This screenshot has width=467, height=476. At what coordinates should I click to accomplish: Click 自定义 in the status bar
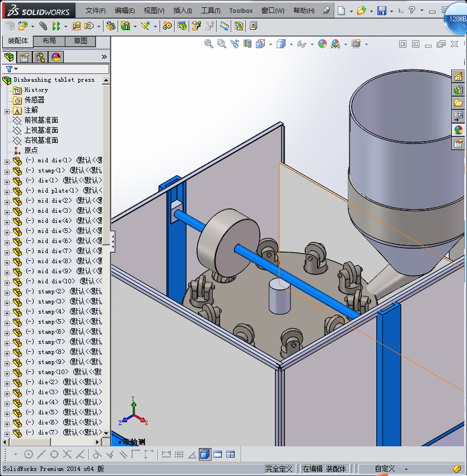point(385,469)
